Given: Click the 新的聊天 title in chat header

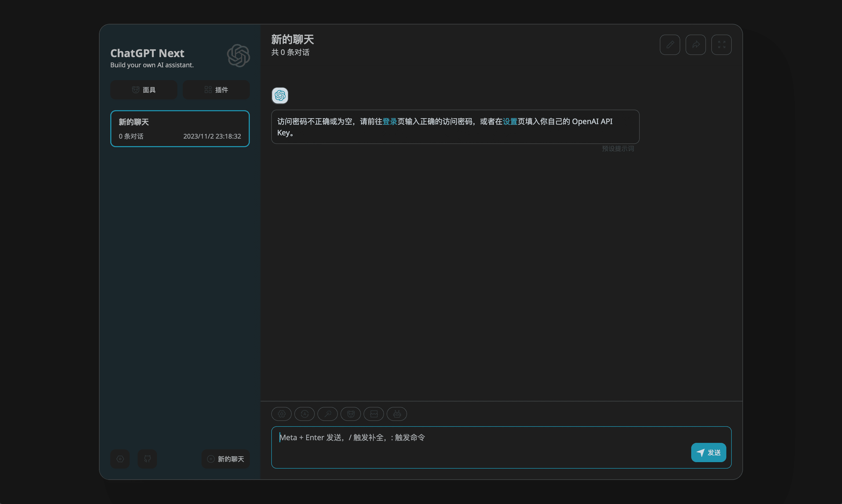Looking at the screenshot, I should point(292,40).
